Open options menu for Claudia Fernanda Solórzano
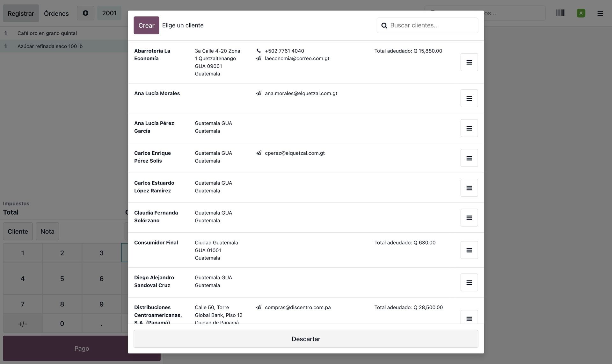This screenshot has height=364, width=612. (469, 218)
